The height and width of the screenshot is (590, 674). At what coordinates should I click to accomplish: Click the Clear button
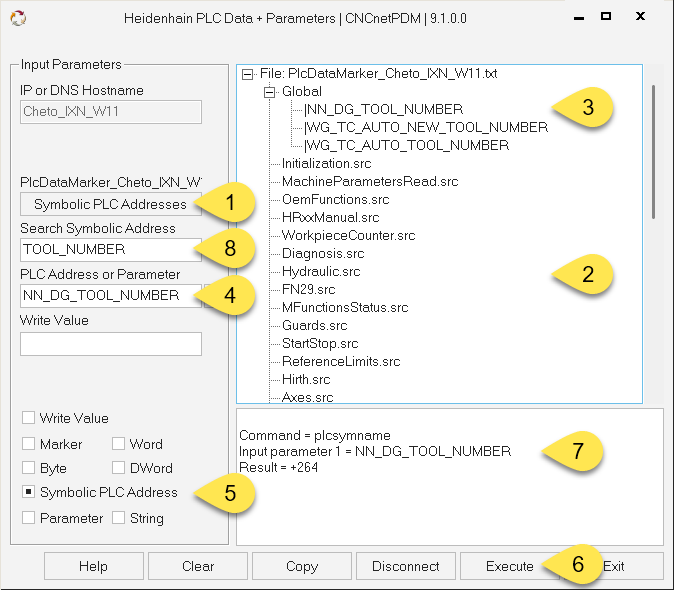(x=198, y=566)
